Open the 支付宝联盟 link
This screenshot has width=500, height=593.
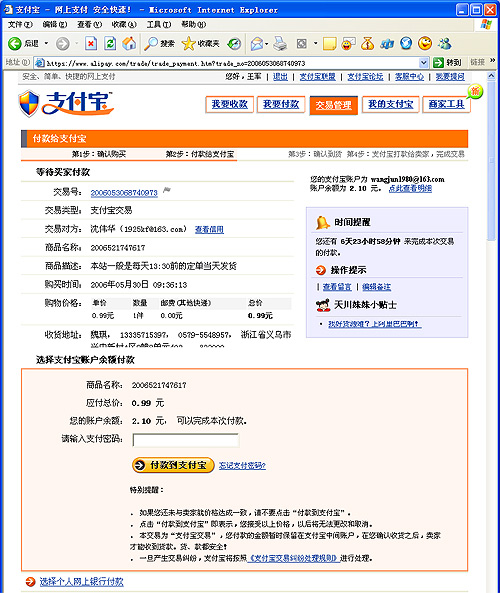click(x=317, y=77)
